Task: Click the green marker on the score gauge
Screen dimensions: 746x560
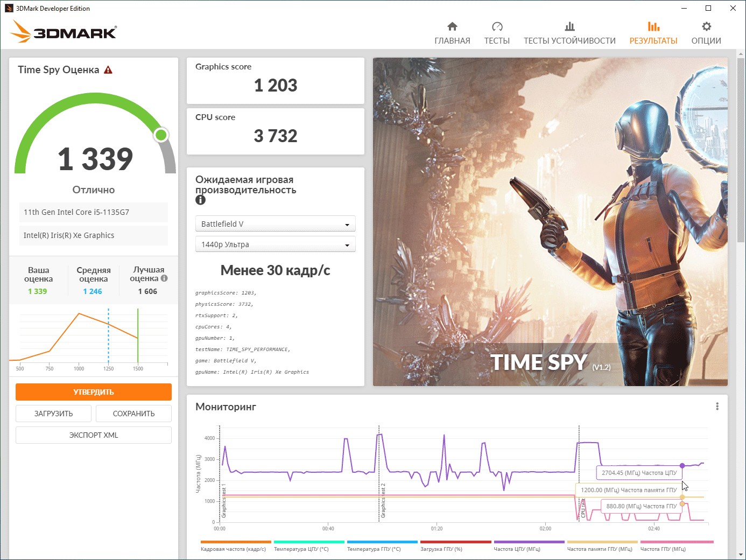Action: [161, 135]
